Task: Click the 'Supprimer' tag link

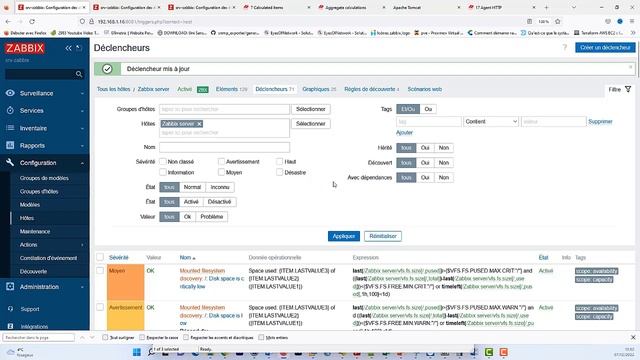Action: [600, 121]
